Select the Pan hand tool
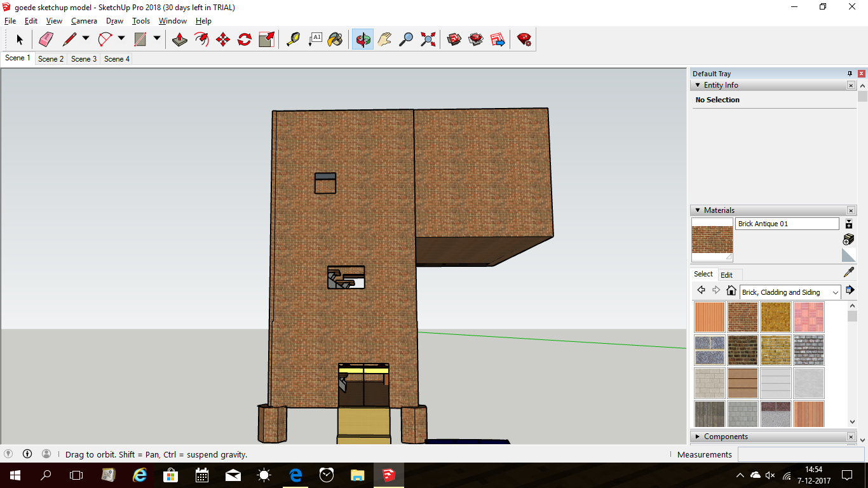 (384, 39)
